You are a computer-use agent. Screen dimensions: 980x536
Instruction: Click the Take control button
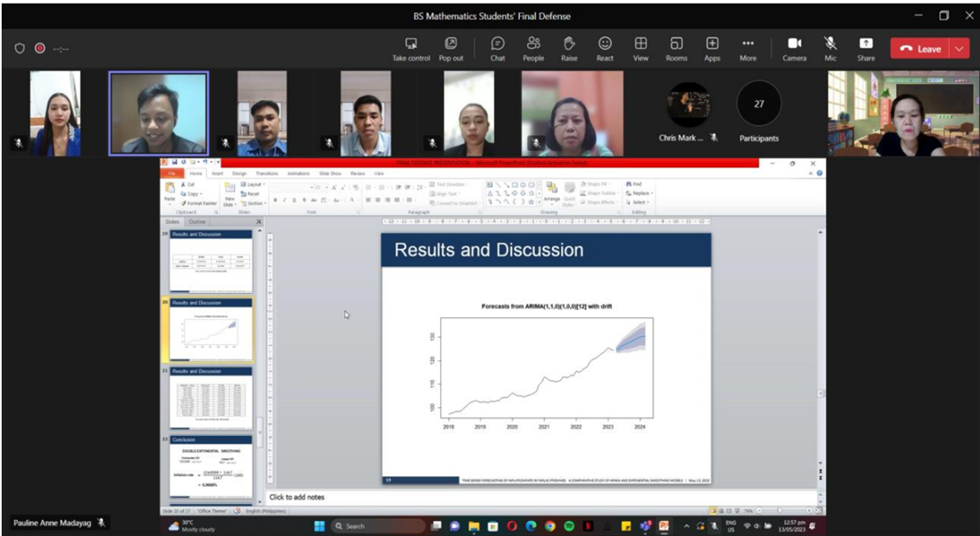[x=411, y=48]
